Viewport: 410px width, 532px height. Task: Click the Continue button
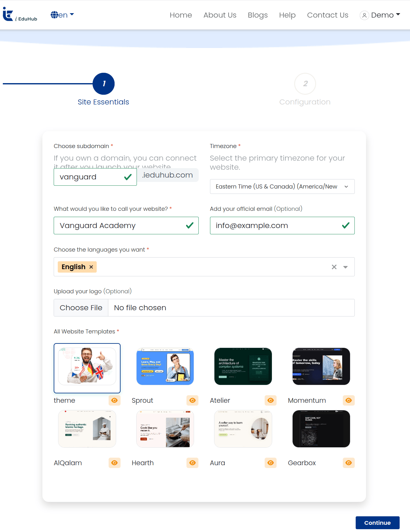coord(377,523)
